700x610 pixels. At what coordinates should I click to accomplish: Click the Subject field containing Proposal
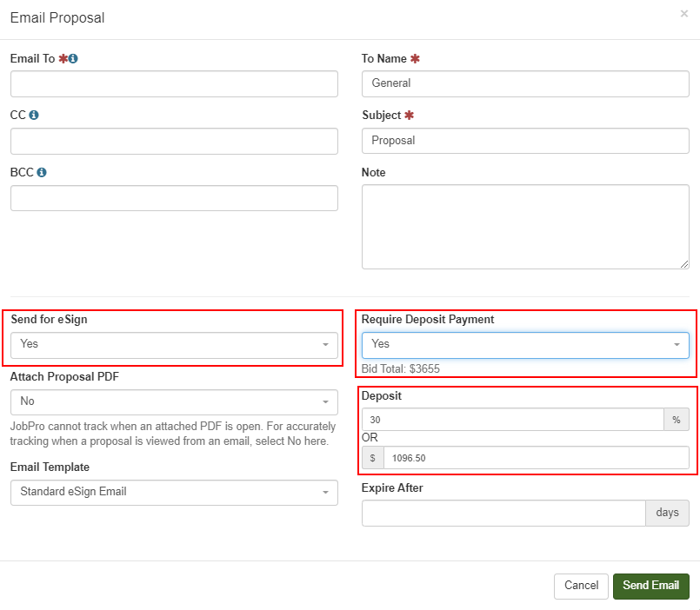pos(525,141)
